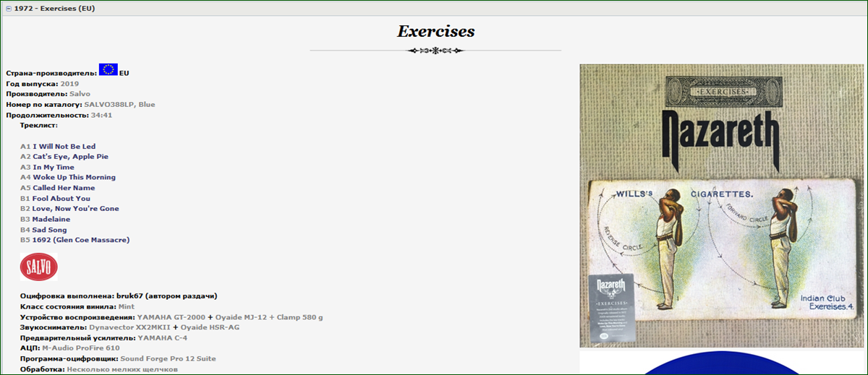Select track 'B5 1692 (Glen Coe Massacre)'
868x375 pixels.
[x=75, y=239]
